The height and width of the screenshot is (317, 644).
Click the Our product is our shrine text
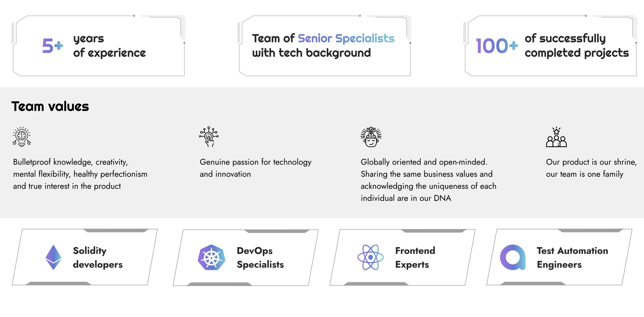click(591, 168)
